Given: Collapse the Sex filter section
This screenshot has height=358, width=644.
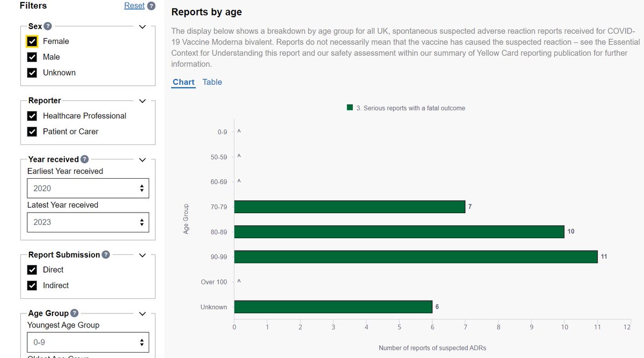Looking at the screenshot, I should (x=142, y=26).
